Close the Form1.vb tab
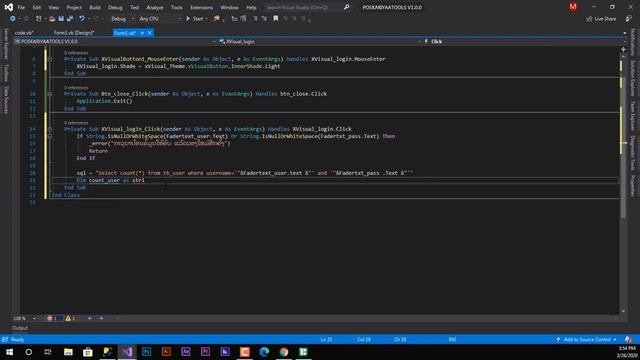 pyautogui.click(x=150, y=33)
